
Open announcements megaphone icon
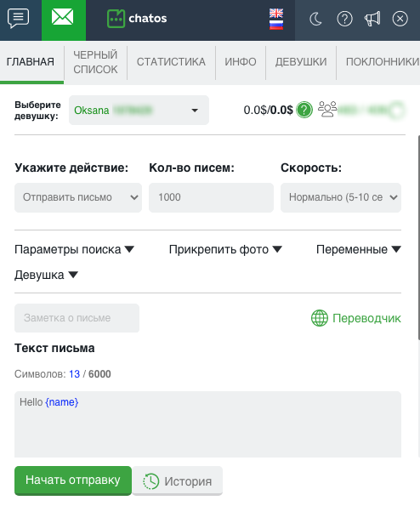tap(372, 19)
